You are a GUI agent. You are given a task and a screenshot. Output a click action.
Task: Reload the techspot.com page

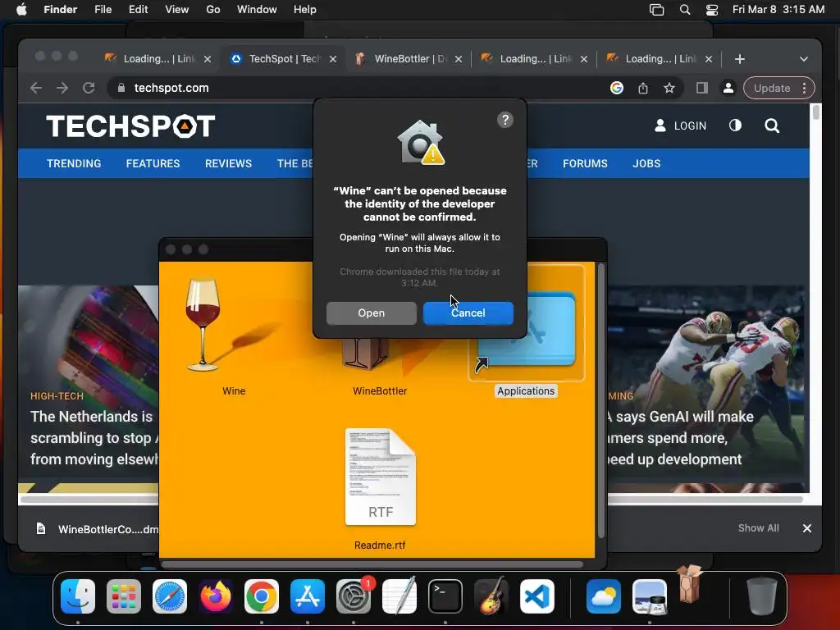pyautogui.click(x=89, y=88)
